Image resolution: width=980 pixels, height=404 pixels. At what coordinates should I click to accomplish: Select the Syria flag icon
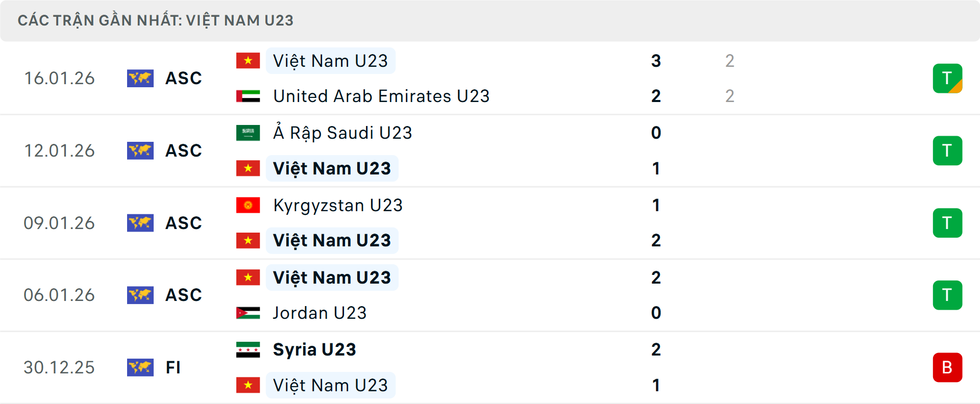pyautogui.click(x=248, y=349)
